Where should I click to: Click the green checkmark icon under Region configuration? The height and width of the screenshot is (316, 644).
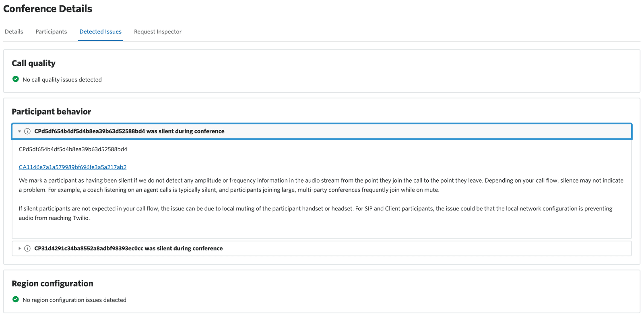tap(16, 299)
